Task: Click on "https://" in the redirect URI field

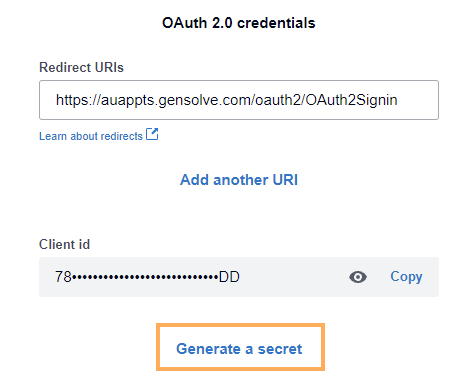Action: 78,100
